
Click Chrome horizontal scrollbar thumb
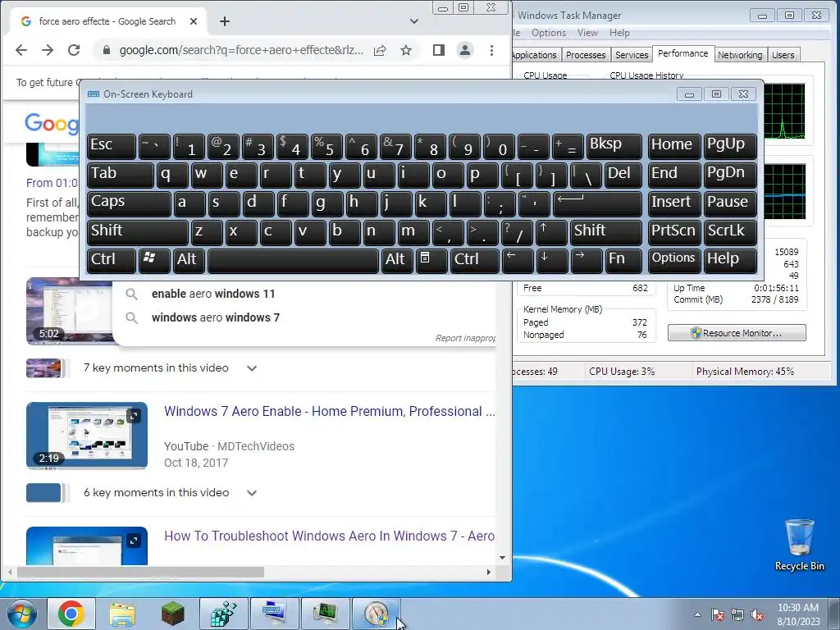tap(140, 572)
